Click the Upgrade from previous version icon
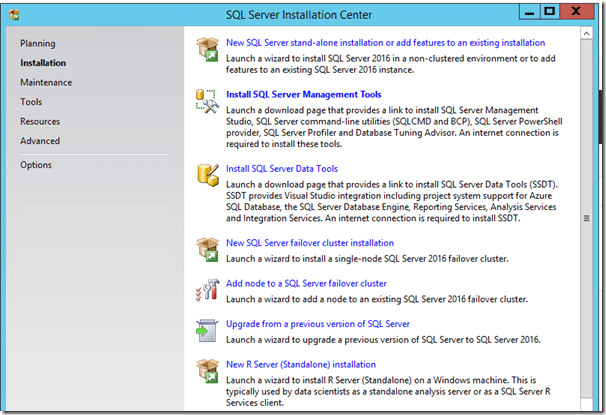 pos(207,331)
